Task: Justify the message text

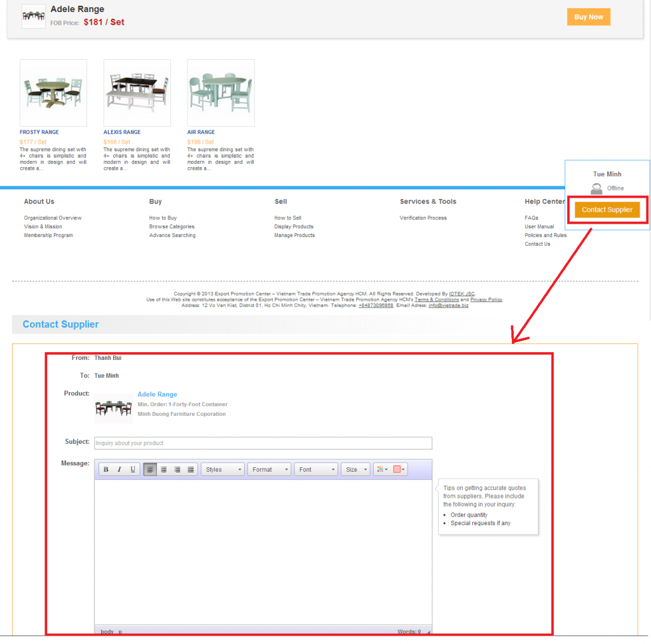Action: pos(191,470)
